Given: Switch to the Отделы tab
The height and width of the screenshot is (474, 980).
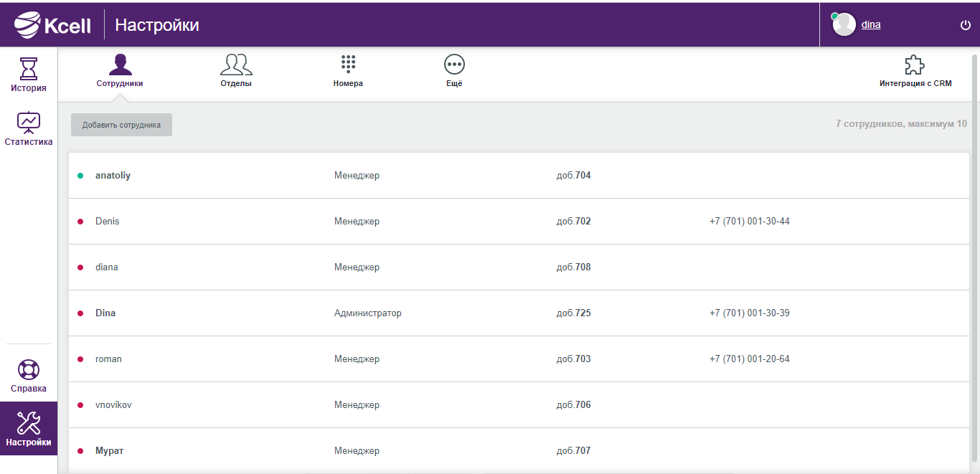Looking at the screenshot, I should (236, 70).
